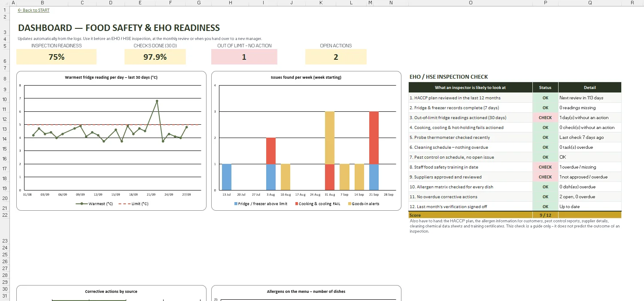Select column E header
The width and height of the screenshot is (644, 301).
[x=140, y=3]
